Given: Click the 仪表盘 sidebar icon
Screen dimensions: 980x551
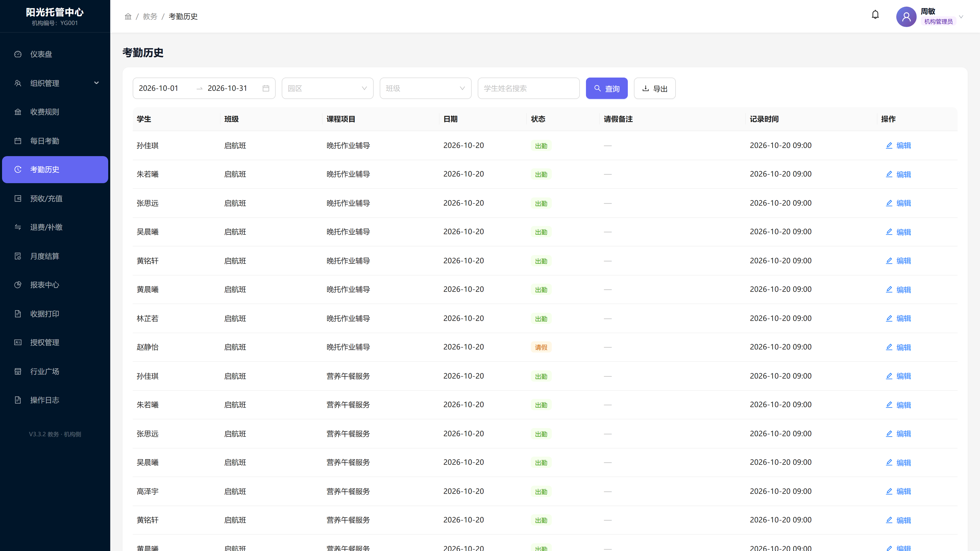Looking at the screenshot, I should point(18,54).
